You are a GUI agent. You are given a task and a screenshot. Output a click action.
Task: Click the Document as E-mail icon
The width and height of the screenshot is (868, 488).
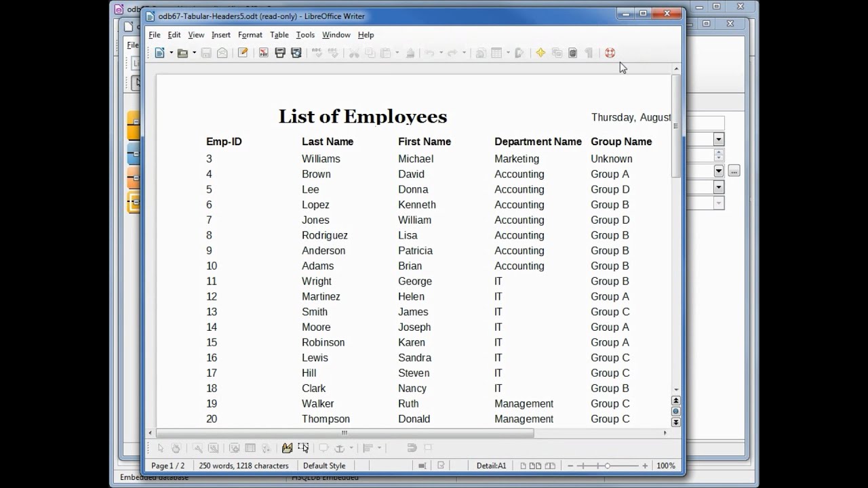222,53
